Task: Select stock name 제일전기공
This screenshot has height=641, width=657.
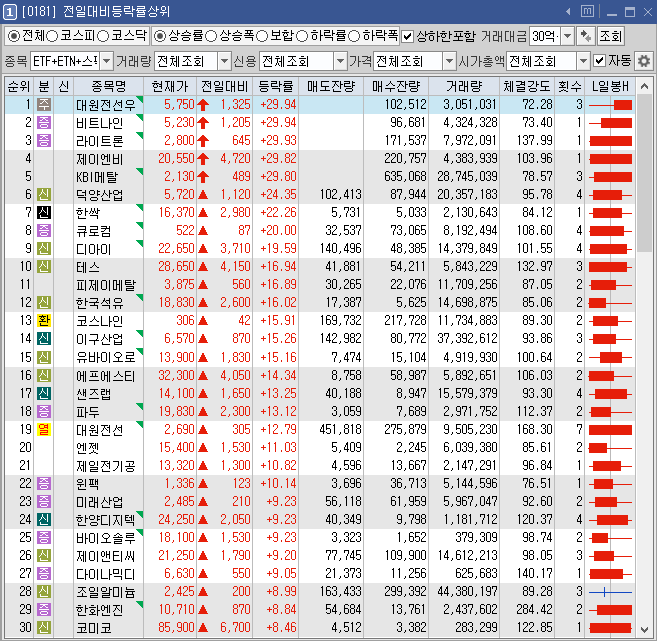Action: tap(106, 465)
